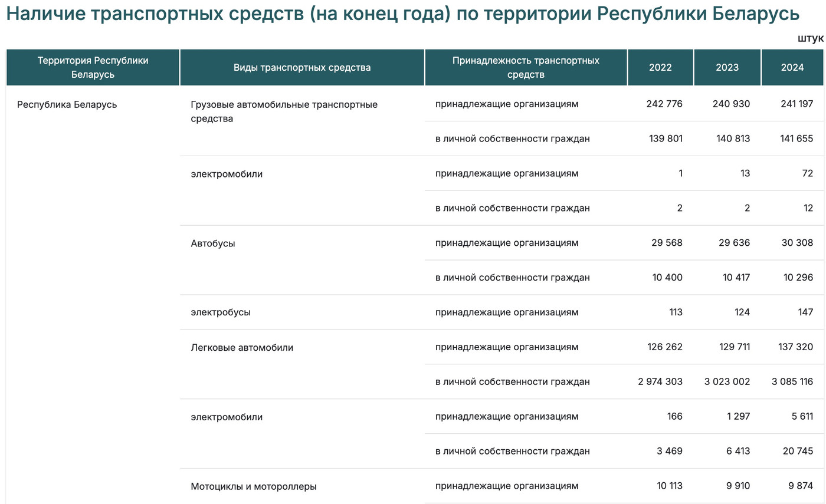Select the cell 139 801
826x504 pixels.
coord(665,139)
